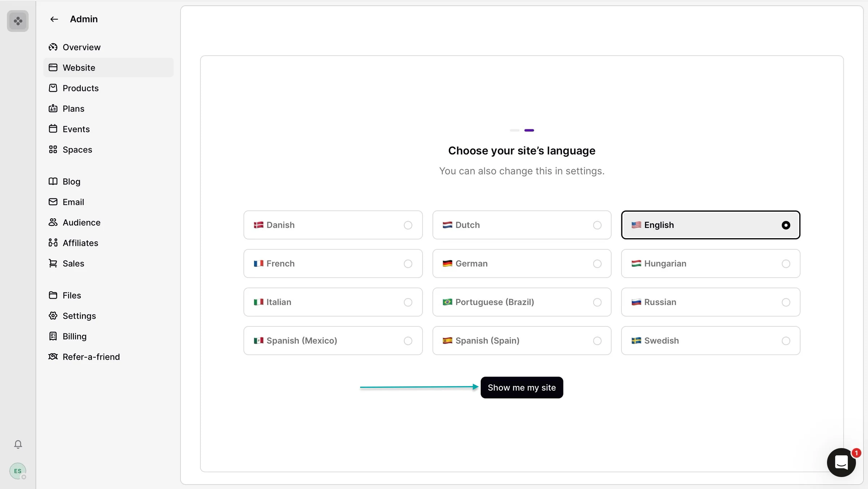Click the Audience people icon
Image resolution: width=868 pixels, height=489 pixels.
pyautogui.click(x=53, y=222)
